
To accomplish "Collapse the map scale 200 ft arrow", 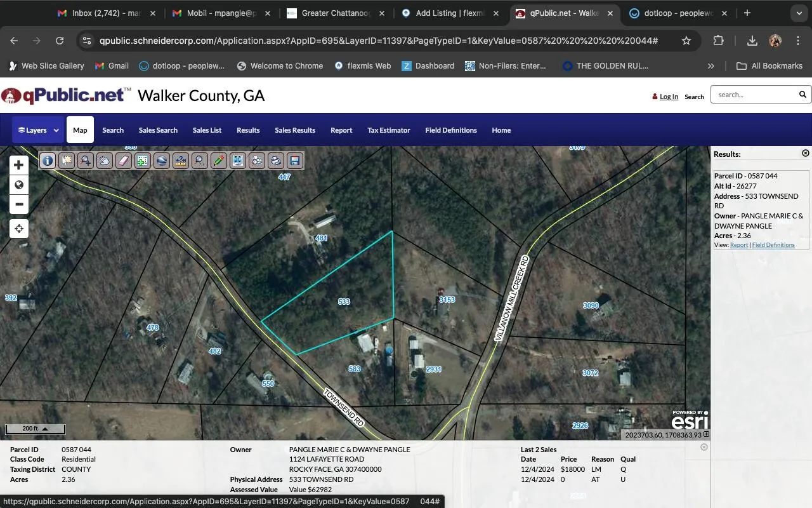I will click(45, 429).
